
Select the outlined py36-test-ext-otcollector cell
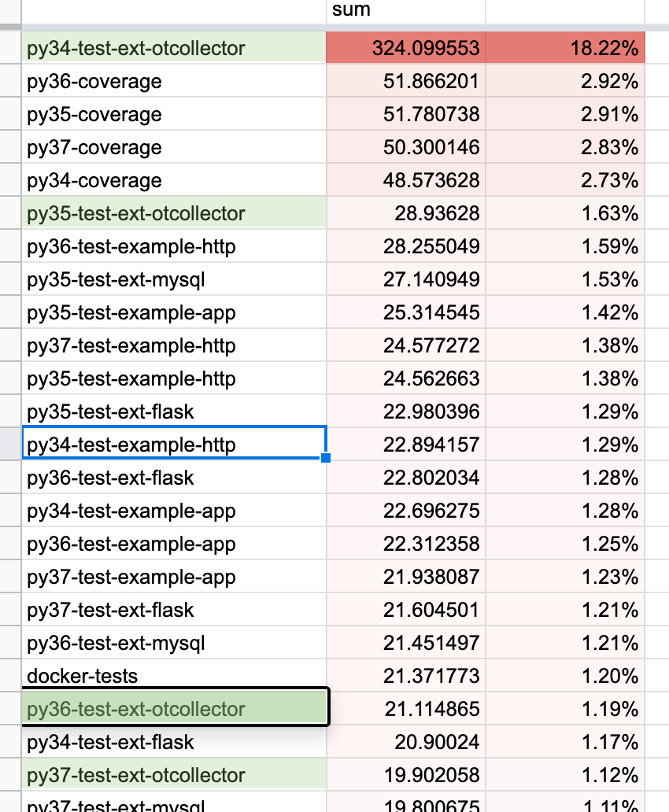click(173, 708)
